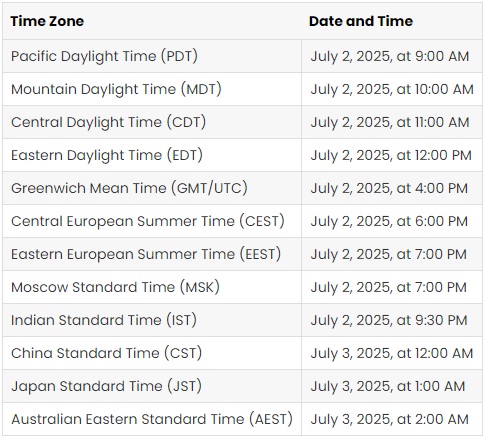Click the 4:00 PM GMT time cell
Image resolution: width=485 pixels, height=438 pixels.
pyautogui.click(x=392, y=188)
